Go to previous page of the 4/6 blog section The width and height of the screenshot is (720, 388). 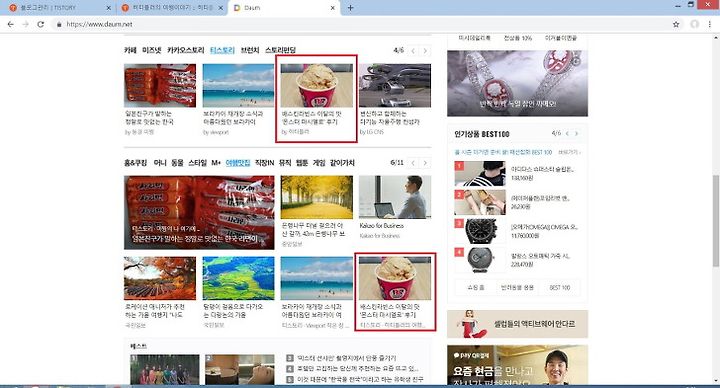[x=413, y=51]
